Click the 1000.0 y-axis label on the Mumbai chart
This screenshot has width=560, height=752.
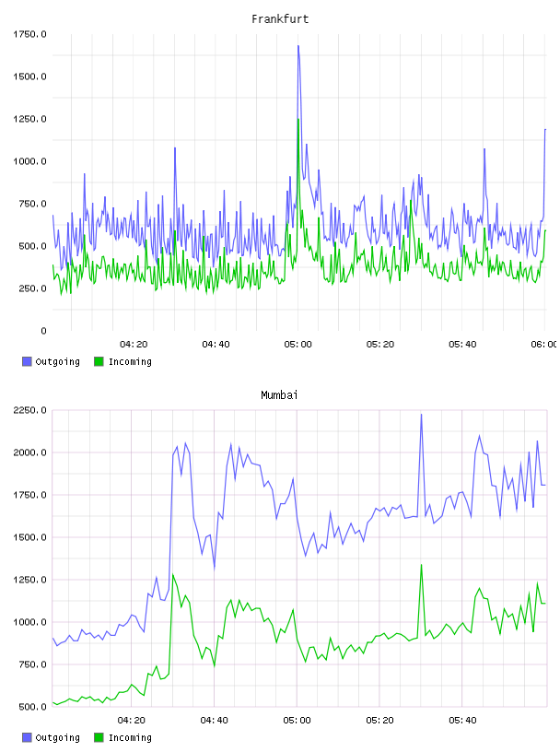pos(29,622)
